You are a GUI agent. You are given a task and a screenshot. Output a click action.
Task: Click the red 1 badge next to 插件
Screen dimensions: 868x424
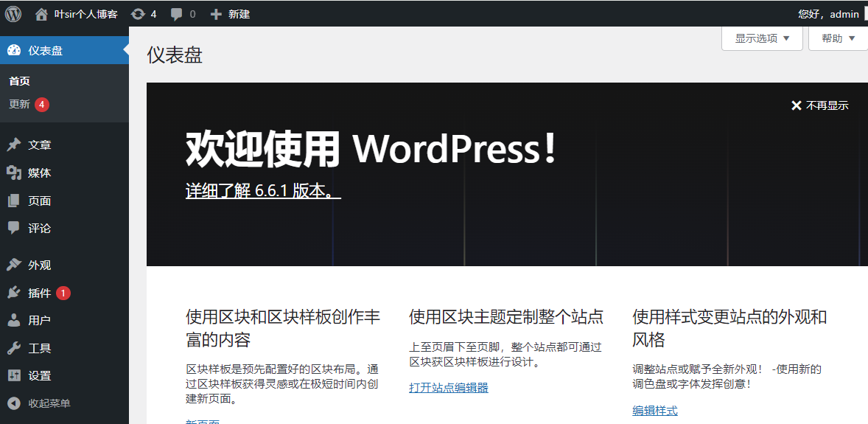click(x=63, y=293)
